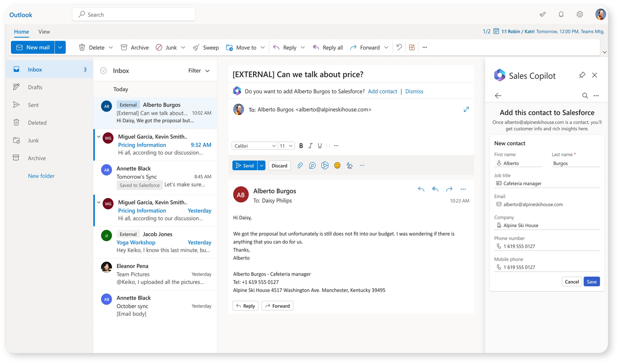This screenshot has height=364, width=619.
Task: Toggle underline formatting in reply
Action: [x=320, y=146]
